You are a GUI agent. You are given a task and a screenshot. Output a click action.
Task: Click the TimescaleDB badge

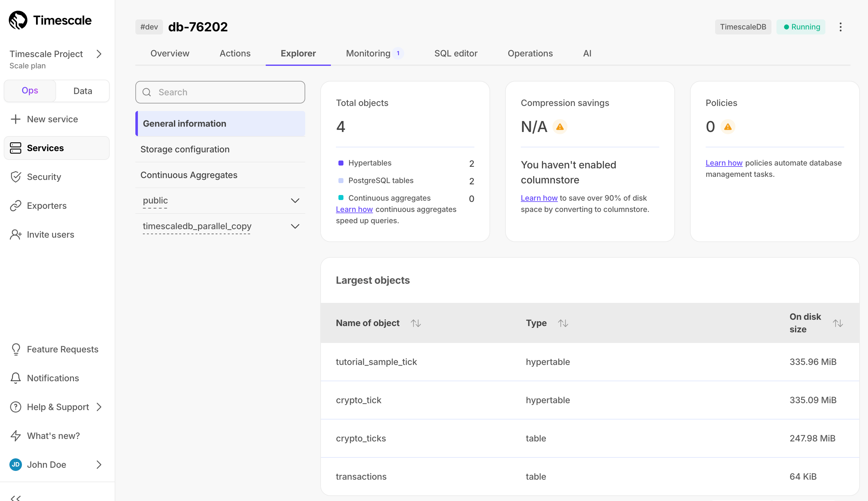pyautogui.click(x=743, y=27)
